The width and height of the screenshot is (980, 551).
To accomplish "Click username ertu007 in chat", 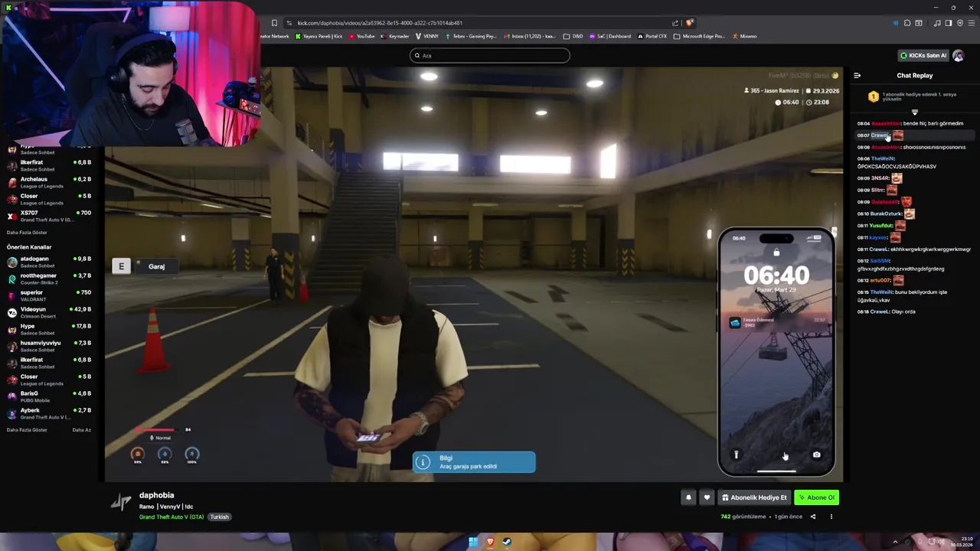I will point(880,280).
